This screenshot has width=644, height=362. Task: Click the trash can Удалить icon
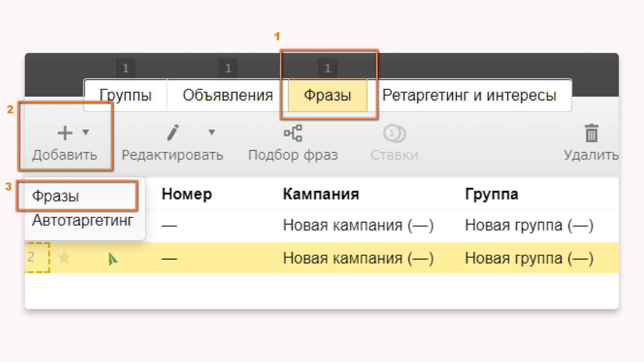[591, 133]
